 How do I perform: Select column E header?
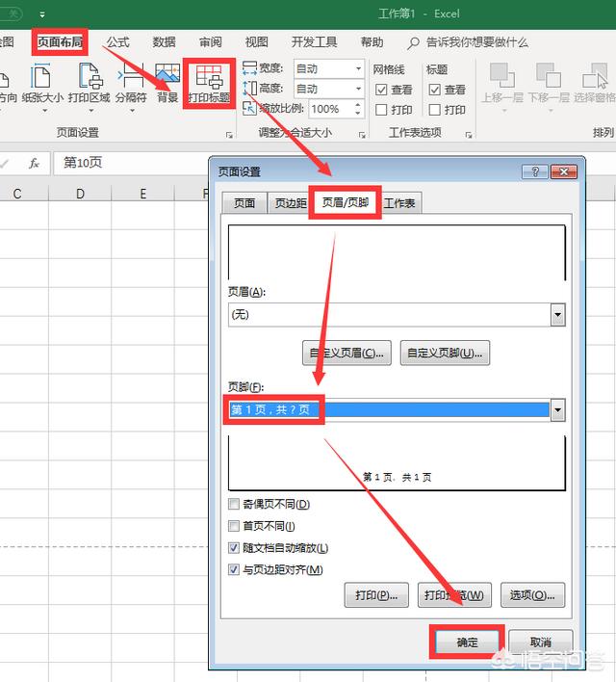coord(143,194)
